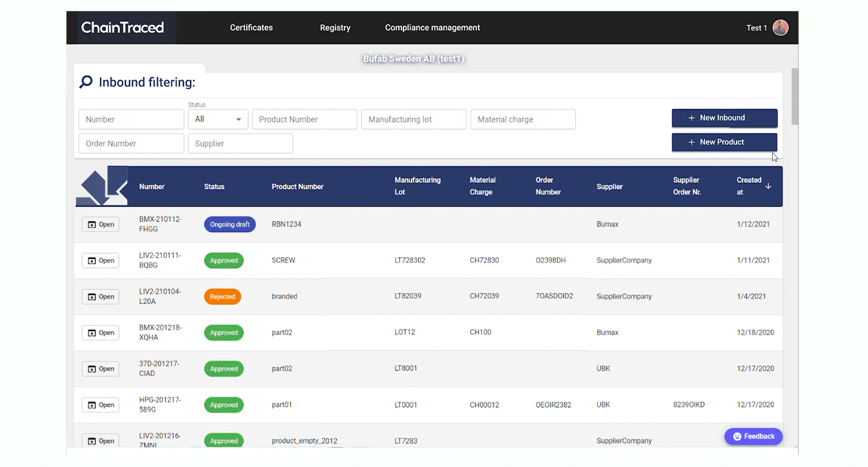Select order number O2398DH
This screenshot has height=467, width=868.
(x=551, y=260)
